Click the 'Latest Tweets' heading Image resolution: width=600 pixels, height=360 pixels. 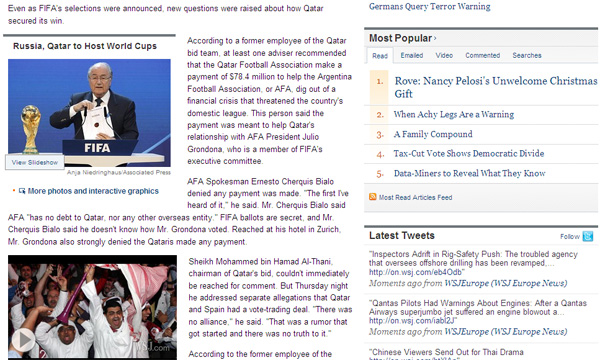[402, 236]
